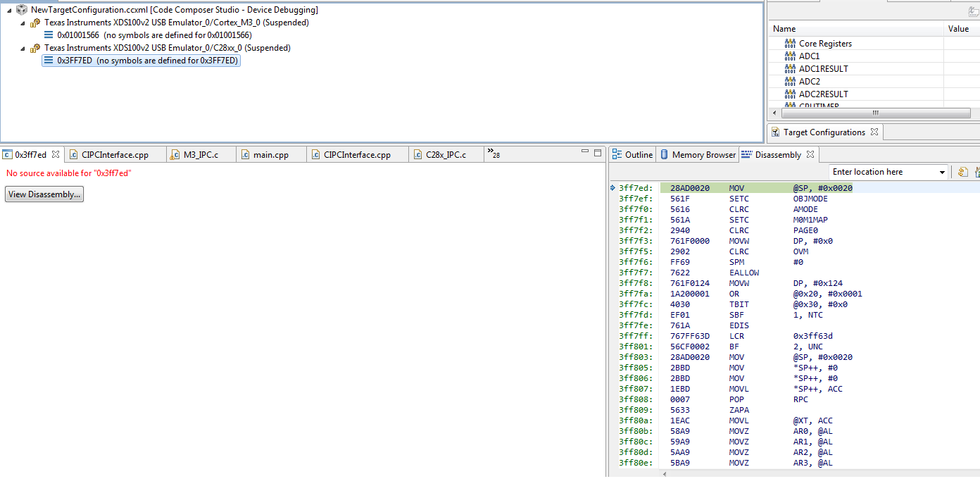
Task: Click the "No source available" message text
Action: pos(69,173)
